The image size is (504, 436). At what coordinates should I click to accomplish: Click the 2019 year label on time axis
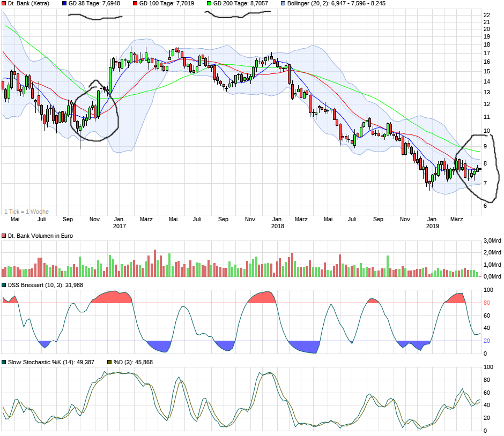click(x=432, y=226)
